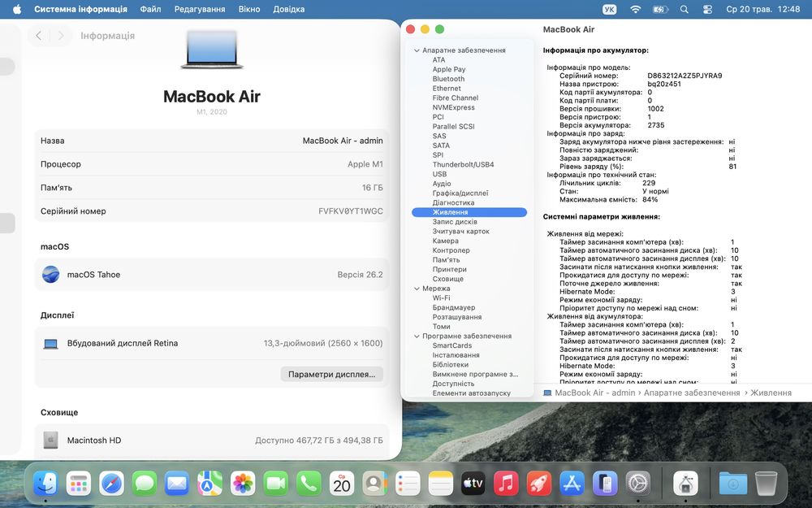The height and width of the screenshot is (508, 812).
Task: Open iPhone Mirroring in Dock
Action: (x=605, y=484)
